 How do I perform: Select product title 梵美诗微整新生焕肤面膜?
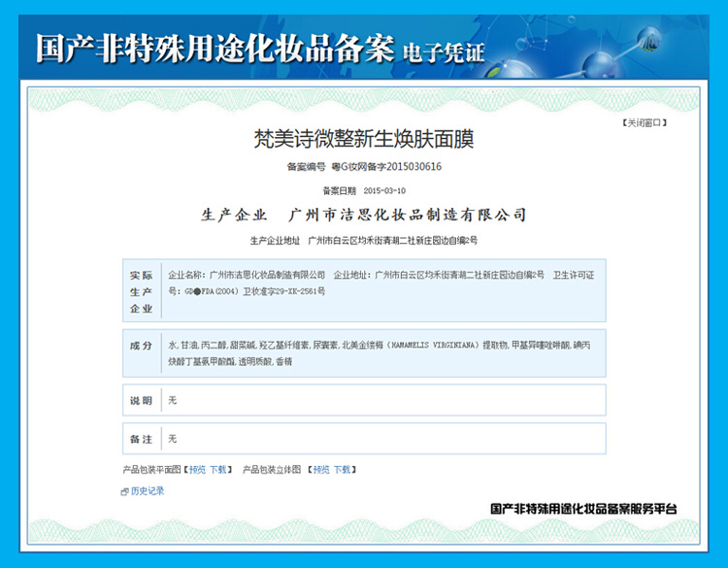coord(364,139)
